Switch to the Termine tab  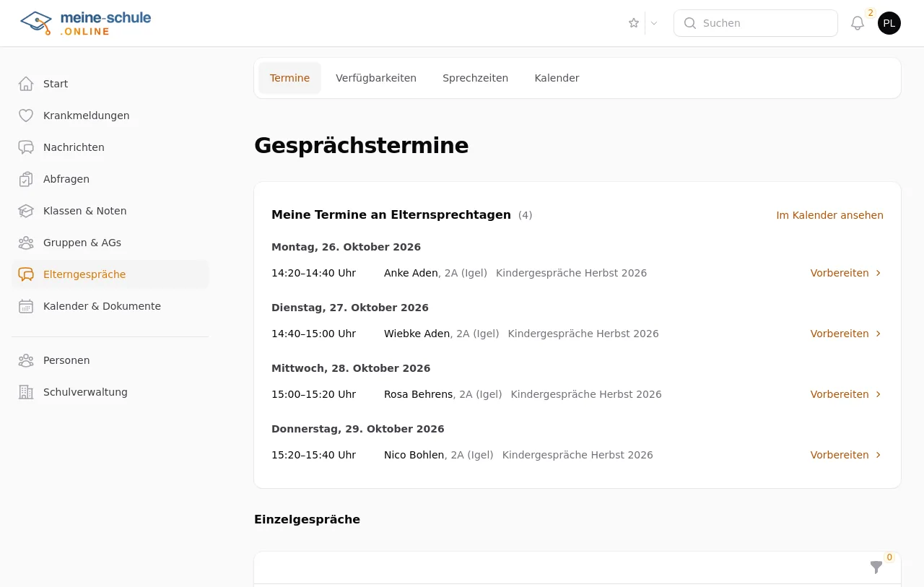pos(289,78)
